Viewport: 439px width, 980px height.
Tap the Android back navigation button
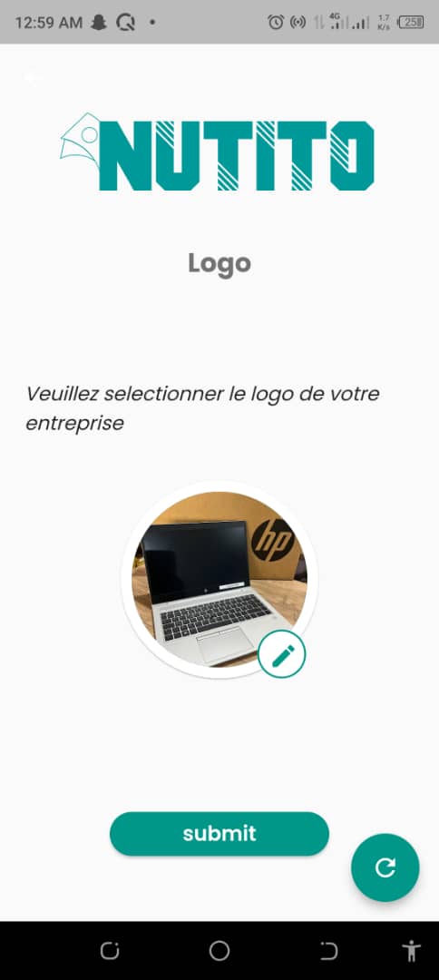(329, 951)
